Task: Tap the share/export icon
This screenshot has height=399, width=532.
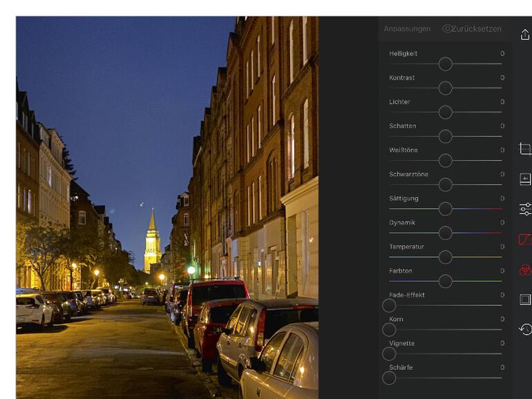Action: [x=525, y=35]
